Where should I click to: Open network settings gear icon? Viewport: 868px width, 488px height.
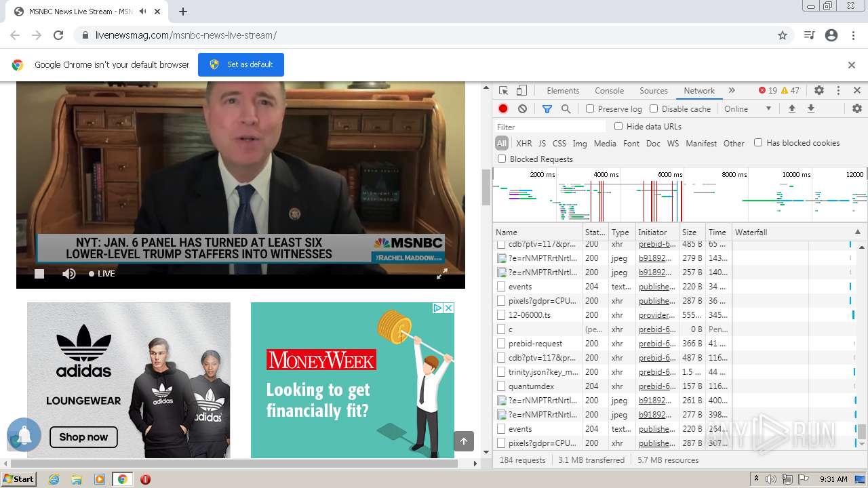857,108
